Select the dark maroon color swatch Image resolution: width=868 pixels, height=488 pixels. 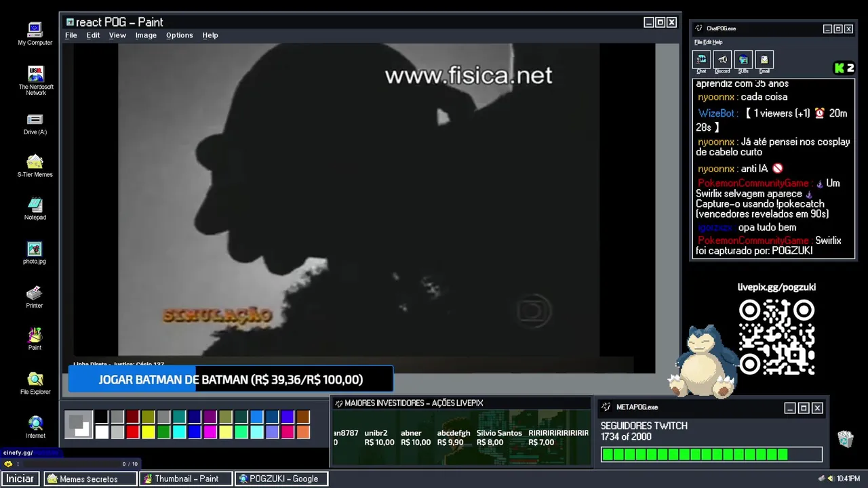[x=132, y=417]
